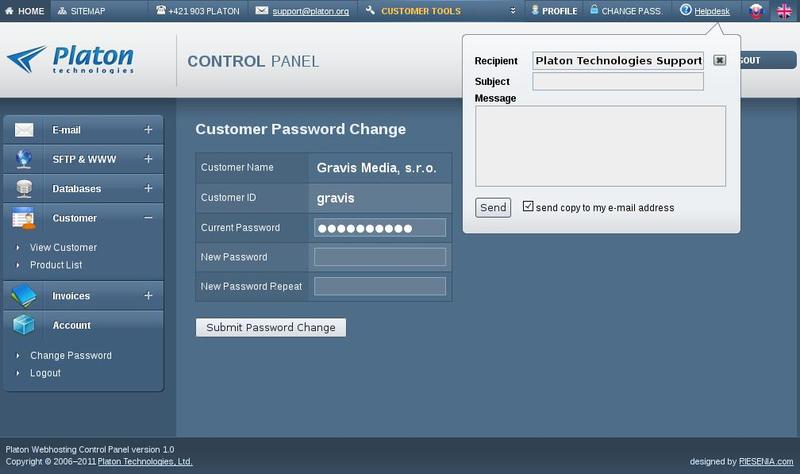
Task: Collapse the Customer section minus sign
Action: pos(148,218)
